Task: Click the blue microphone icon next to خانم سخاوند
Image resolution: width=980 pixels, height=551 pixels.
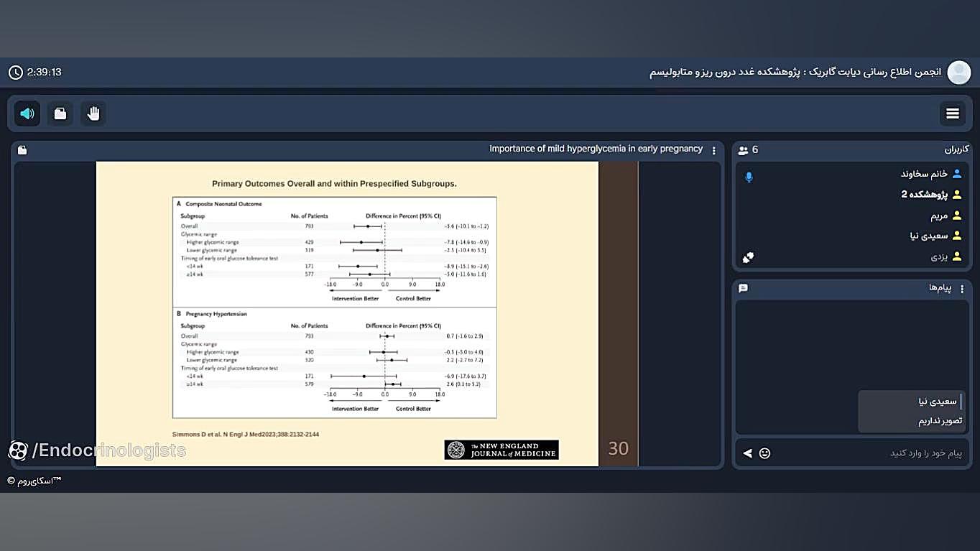Action: (x=749, y=177)
